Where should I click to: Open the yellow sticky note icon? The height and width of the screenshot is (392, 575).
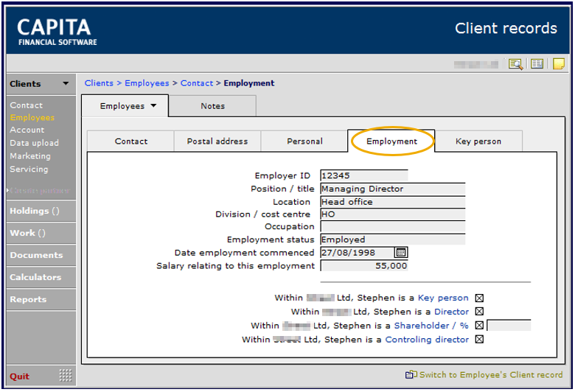(558, 64)
